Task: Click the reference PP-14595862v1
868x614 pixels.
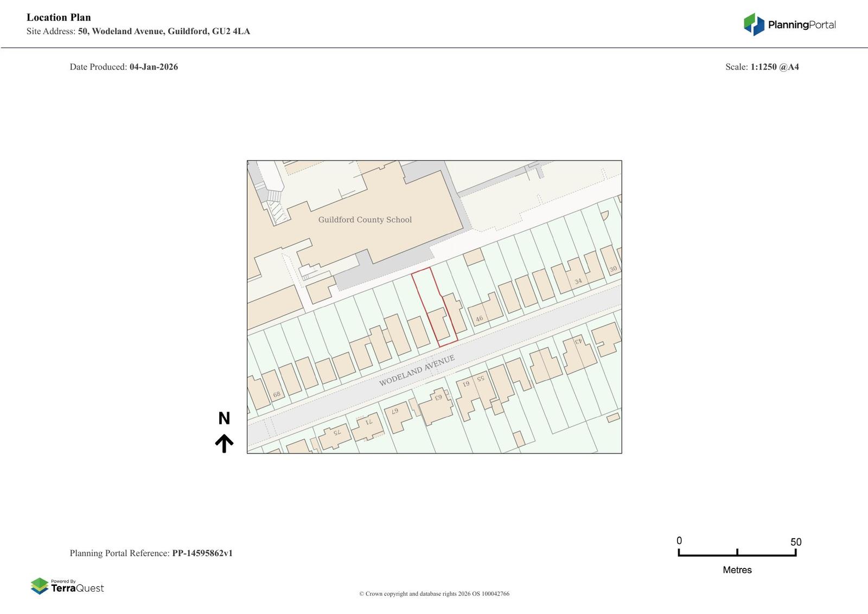Action: point(202,553)
